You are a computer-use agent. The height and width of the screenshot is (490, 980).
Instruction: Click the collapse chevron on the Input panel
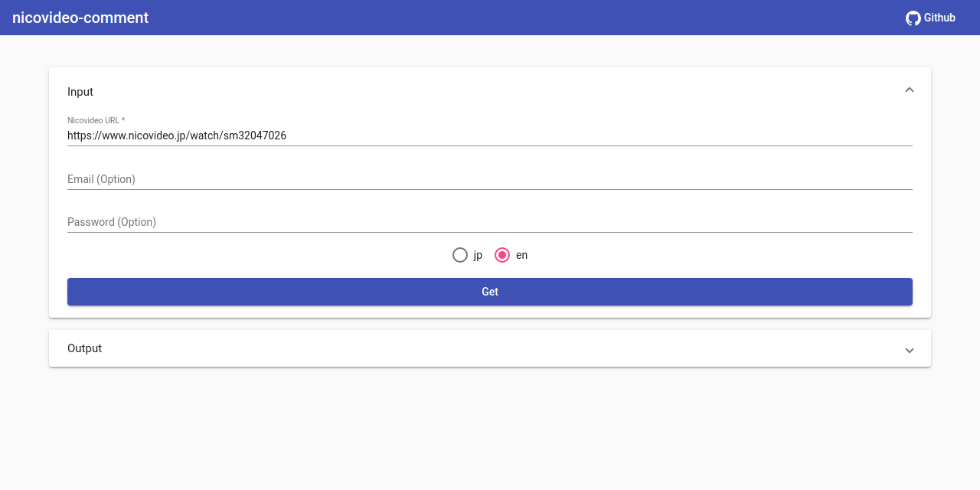(x=910, y=90)
